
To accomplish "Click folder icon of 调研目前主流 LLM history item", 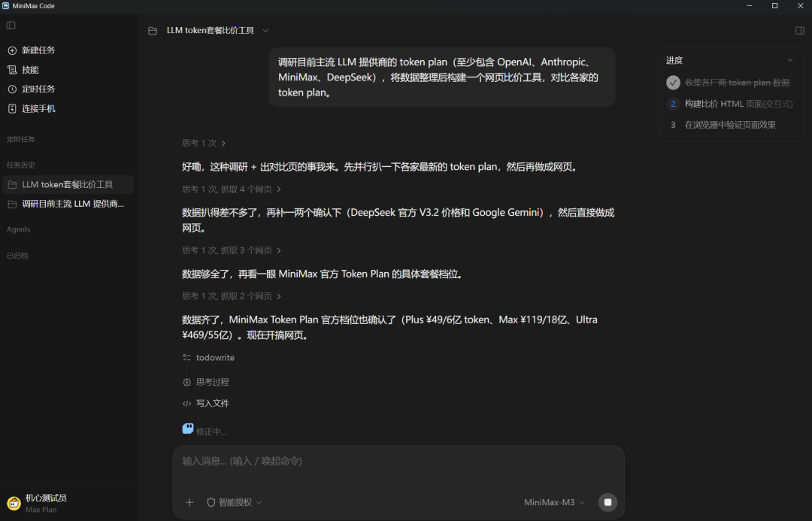I will (x=13, y=204).
